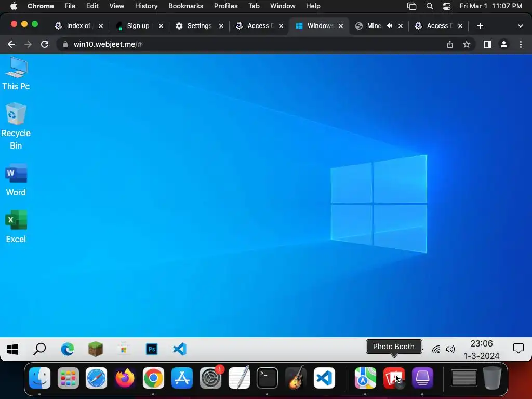Open VS Code in the Windows taskbar
This screenshot has width=532, height=399.
[x=180, y=349]
